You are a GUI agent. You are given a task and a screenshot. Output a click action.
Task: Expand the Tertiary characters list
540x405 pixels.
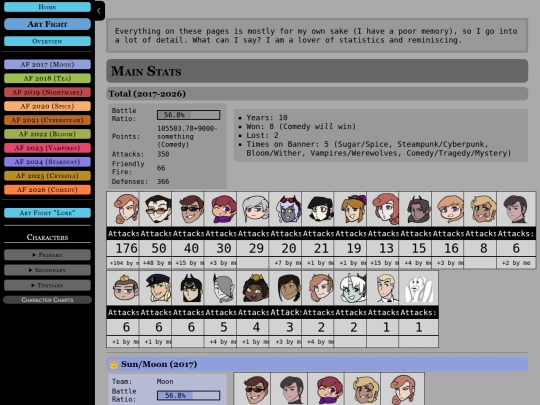coord(48,285)
